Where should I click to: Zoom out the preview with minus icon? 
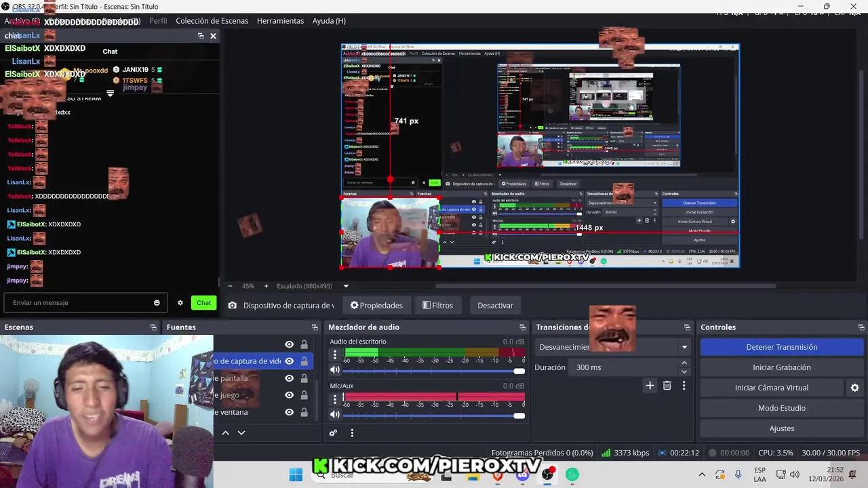[x=230, y=286]
